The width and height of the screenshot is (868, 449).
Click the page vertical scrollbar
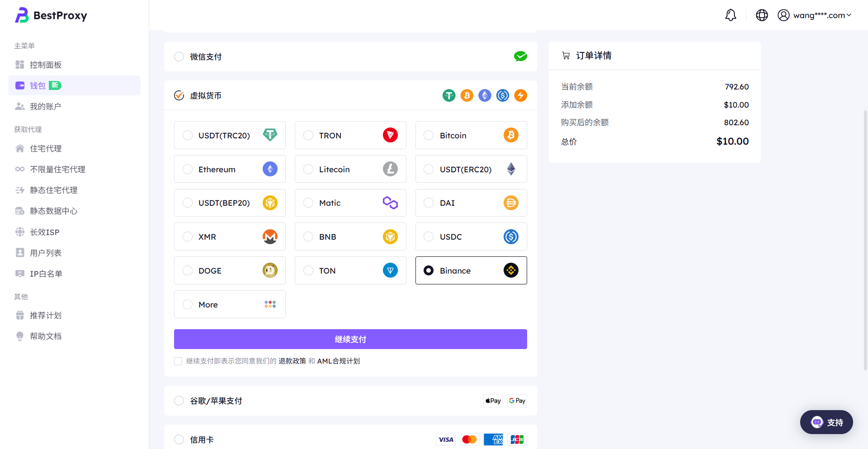865,240
